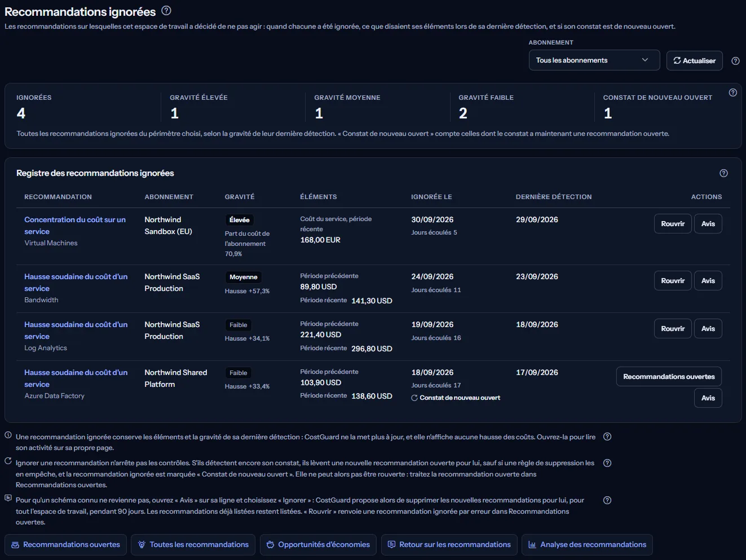Click the 'GRAVITÉ ÉLEVÉE' summary label
Viewport: 746px width, 560px height.
coord(198,98)
